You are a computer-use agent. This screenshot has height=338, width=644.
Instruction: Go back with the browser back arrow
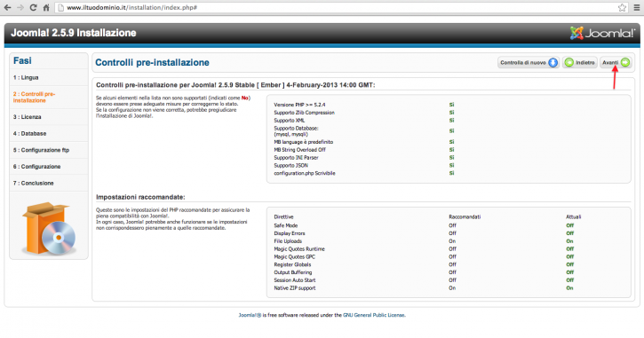(x=7, y=7)
